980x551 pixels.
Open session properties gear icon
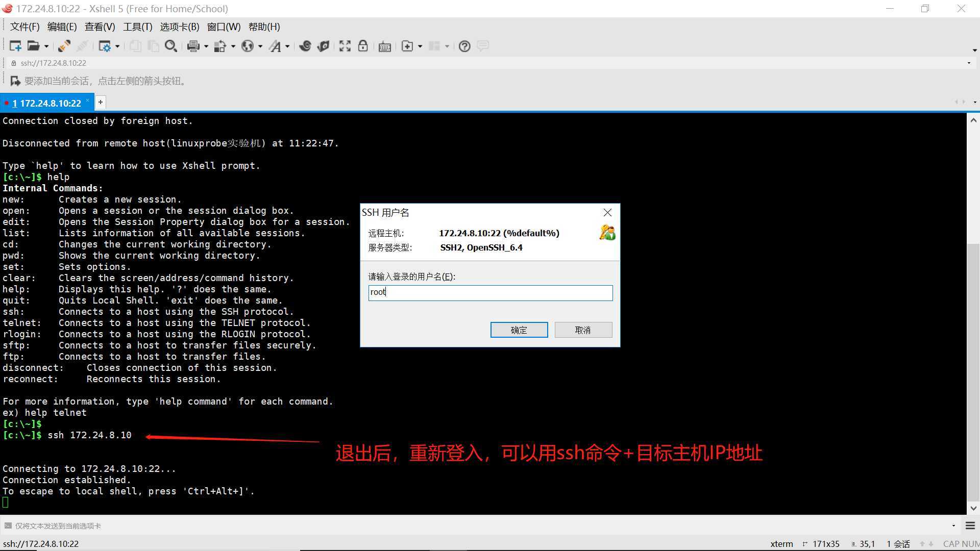104,46
